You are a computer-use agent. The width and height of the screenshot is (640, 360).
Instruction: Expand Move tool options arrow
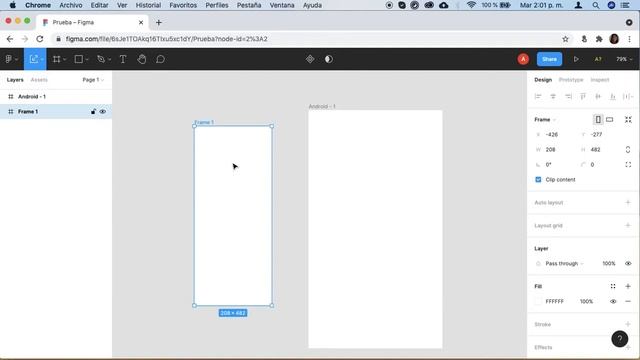click(42, 60)
